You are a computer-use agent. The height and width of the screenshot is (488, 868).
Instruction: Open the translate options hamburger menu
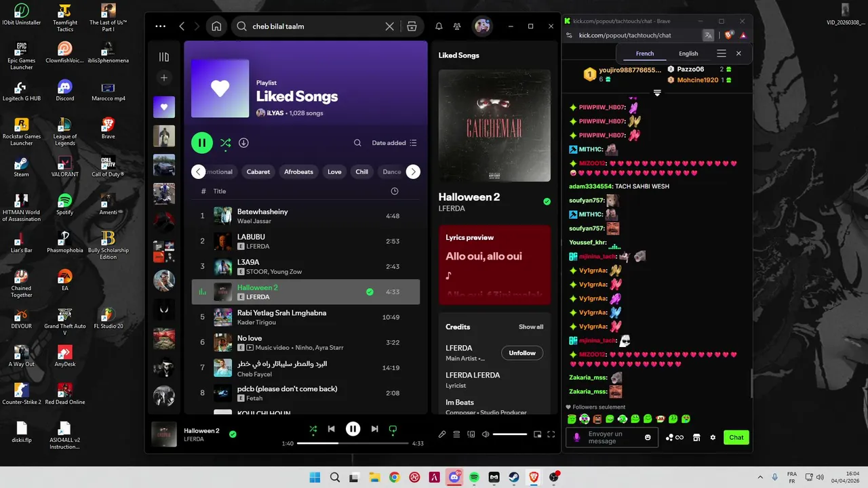click(x=722, y=54)
